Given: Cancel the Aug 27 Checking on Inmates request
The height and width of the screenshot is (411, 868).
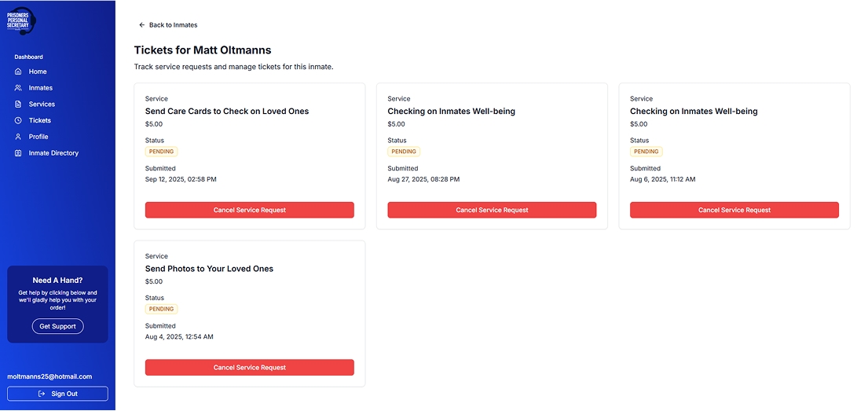Looking at the screenshot, I should (x=492, y=210).
